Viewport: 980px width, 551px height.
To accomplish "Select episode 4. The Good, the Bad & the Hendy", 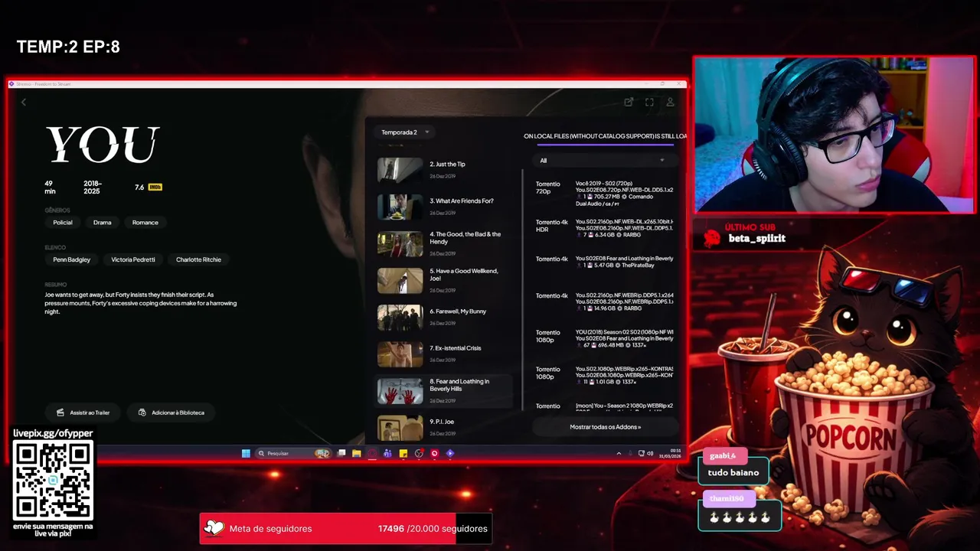I will coord(446,243).
